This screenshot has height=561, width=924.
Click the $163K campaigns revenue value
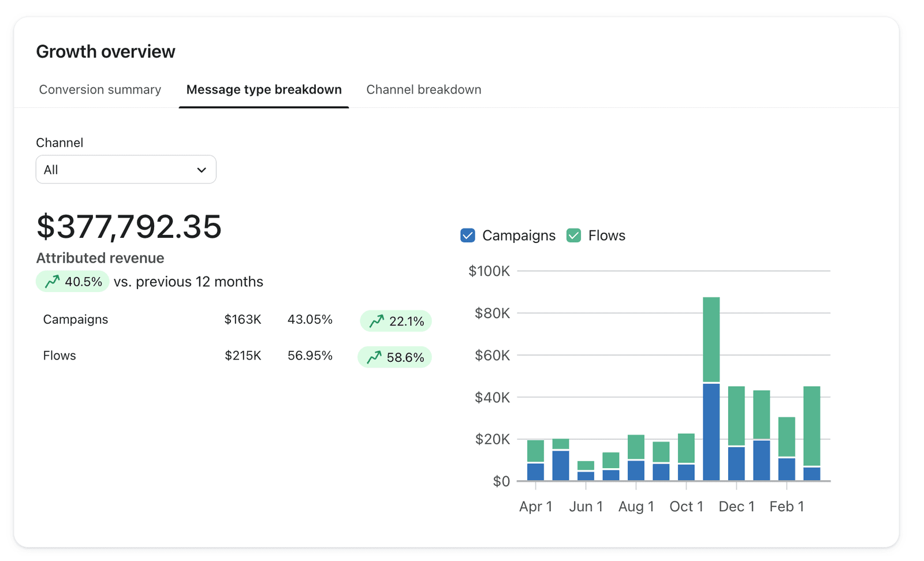click(x=243, y=319)
